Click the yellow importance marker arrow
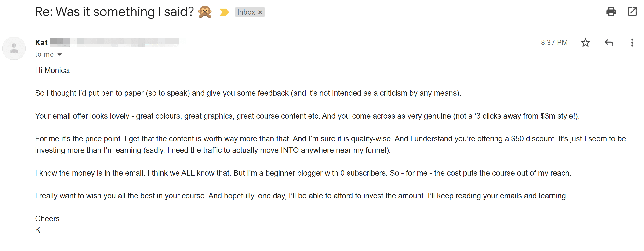This screenshot has width=644, height=251. (225, 12)
